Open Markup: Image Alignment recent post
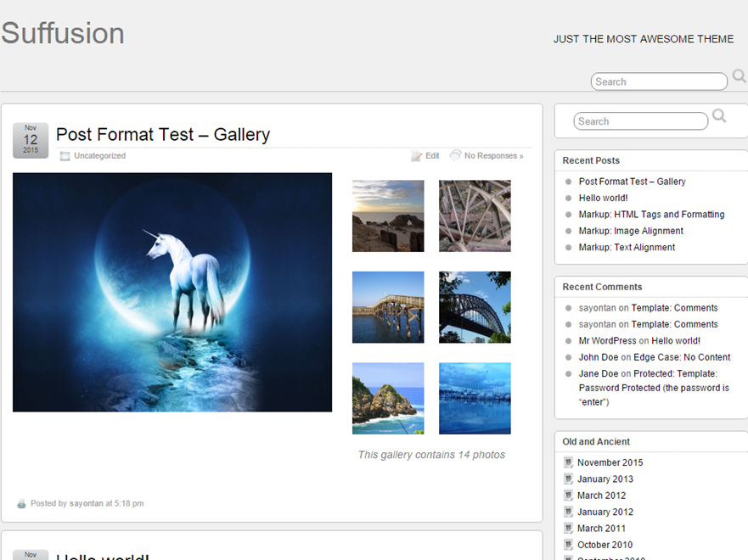748x560 pixels. point(631,231)
